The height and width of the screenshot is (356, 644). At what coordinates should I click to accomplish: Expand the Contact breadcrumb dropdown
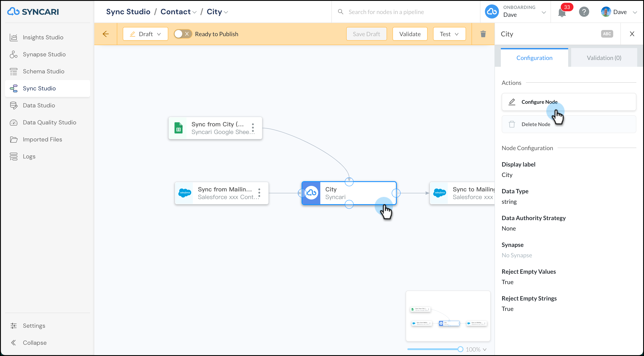point(195,12)
